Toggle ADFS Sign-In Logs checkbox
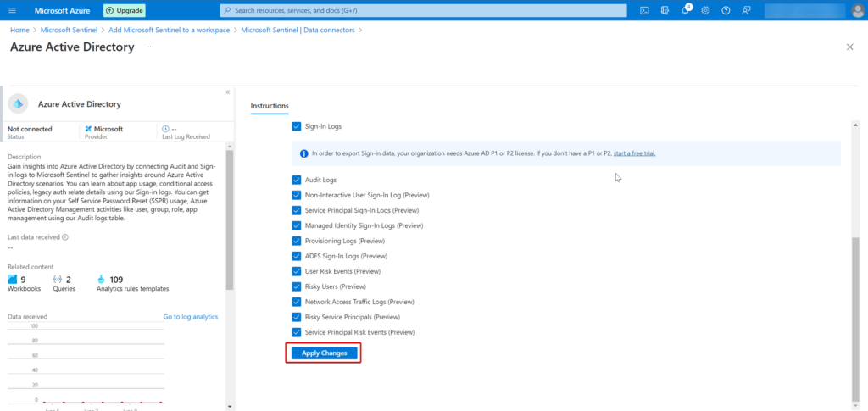 pos(296,256)
